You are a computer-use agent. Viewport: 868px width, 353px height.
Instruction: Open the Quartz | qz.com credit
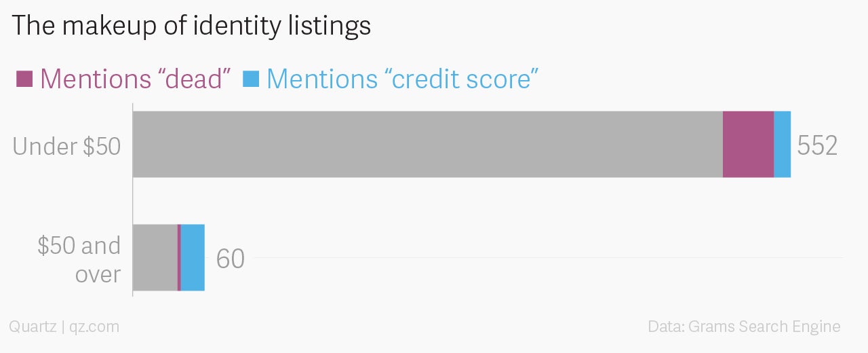pyautogui.click(x=64, y=327)
